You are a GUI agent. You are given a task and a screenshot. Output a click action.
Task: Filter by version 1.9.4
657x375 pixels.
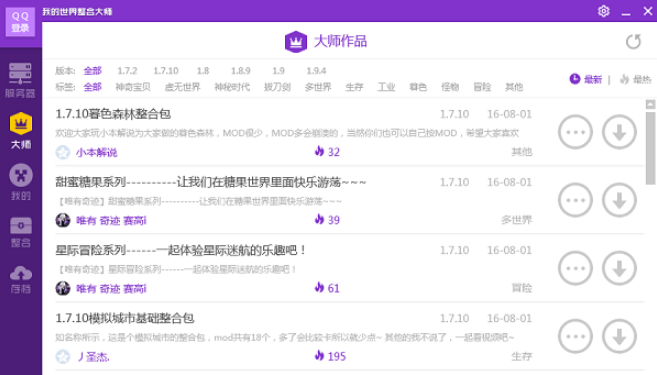coord(316,71)
